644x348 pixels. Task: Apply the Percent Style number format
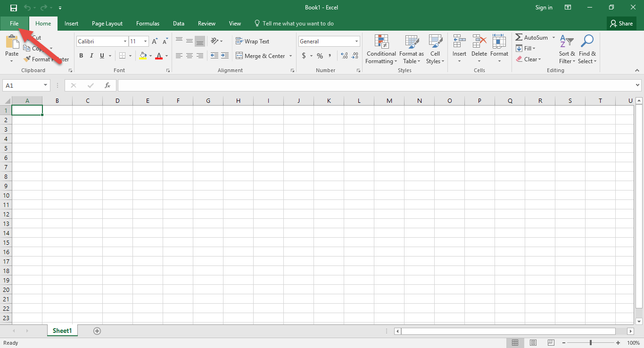319,55
